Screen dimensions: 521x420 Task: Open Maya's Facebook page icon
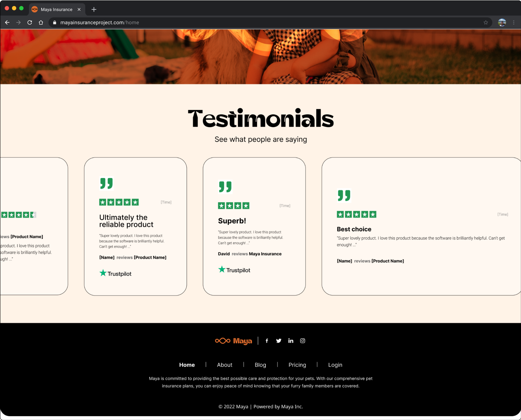[x=267, y=341]
